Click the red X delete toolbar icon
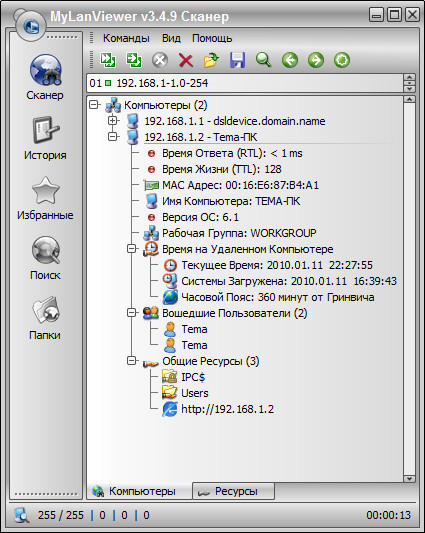The width and height of the screenshot is (425, 533). coord(186,61)
